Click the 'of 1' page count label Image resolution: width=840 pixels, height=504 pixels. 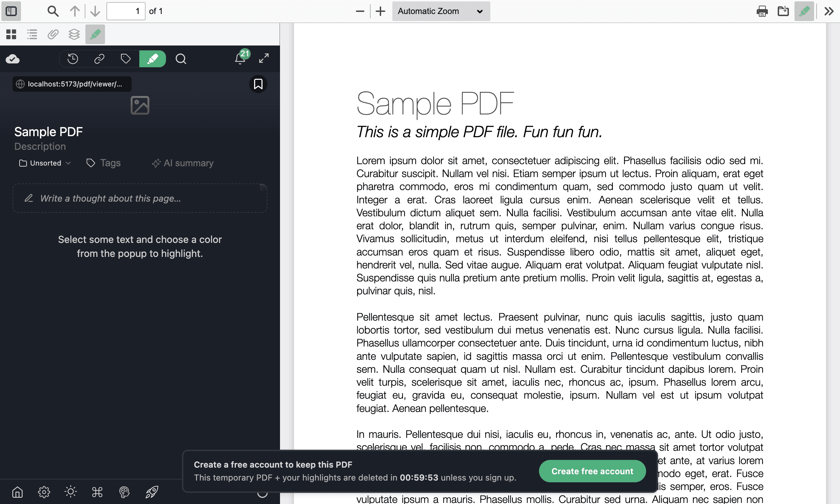click(x=156, y=11)
